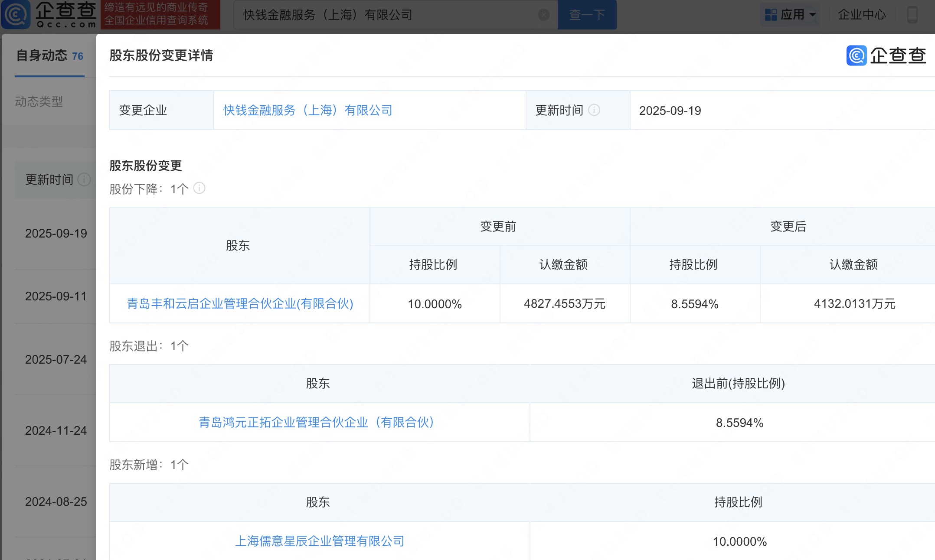Open 上海儒意星辰企业管理有限公司 link
This screenshot has width=935, height=560.
319,541
